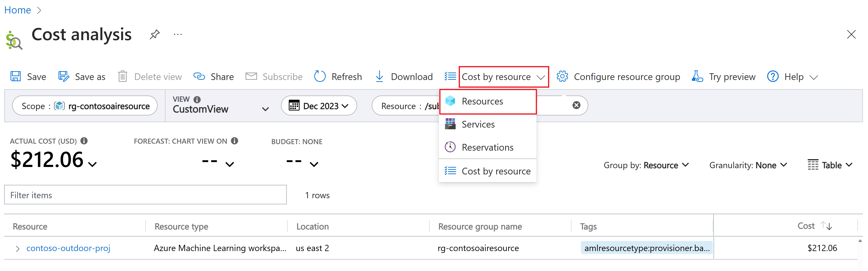868x271 pixels.
Task: Click the info icon beside FORECAST
Action: 235,141
